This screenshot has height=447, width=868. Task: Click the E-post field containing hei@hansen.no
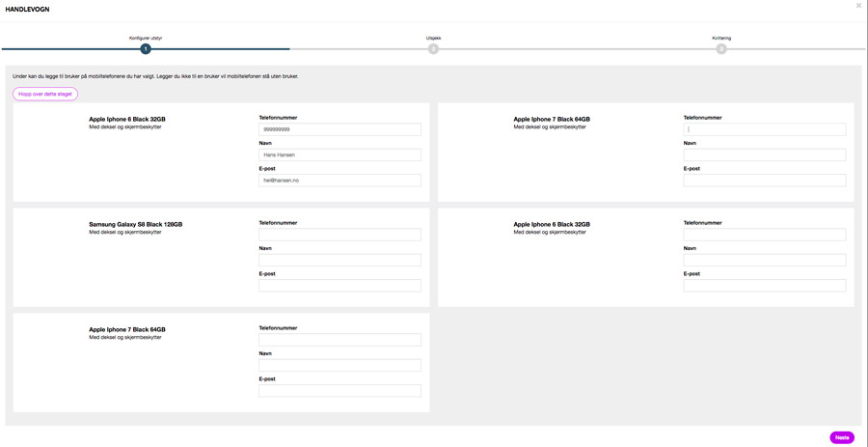tap(339, 181)
